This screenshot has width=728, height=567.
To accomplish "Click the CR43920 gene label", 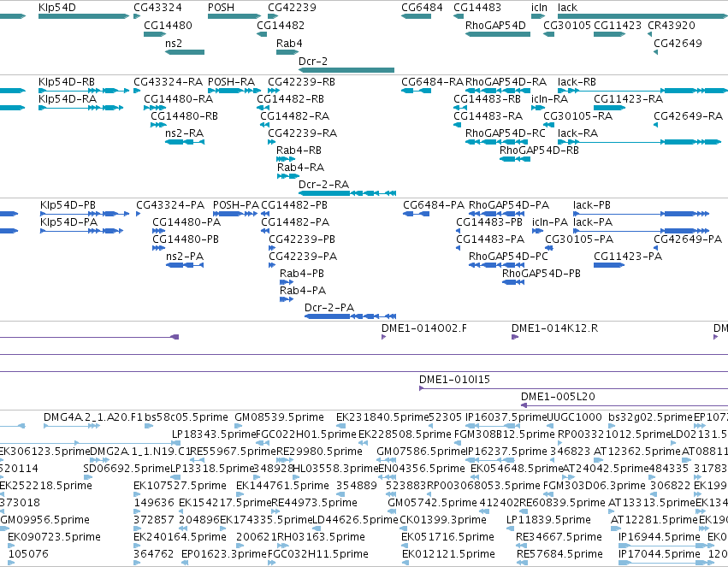I will (x=671, y=25).
